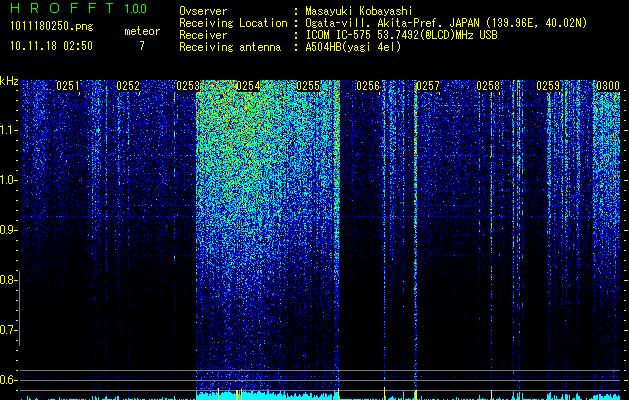Click the 0.8 frequency axis label
This screenshot has height=400, width=629.
pyautogui.click(x=7, y=280)
